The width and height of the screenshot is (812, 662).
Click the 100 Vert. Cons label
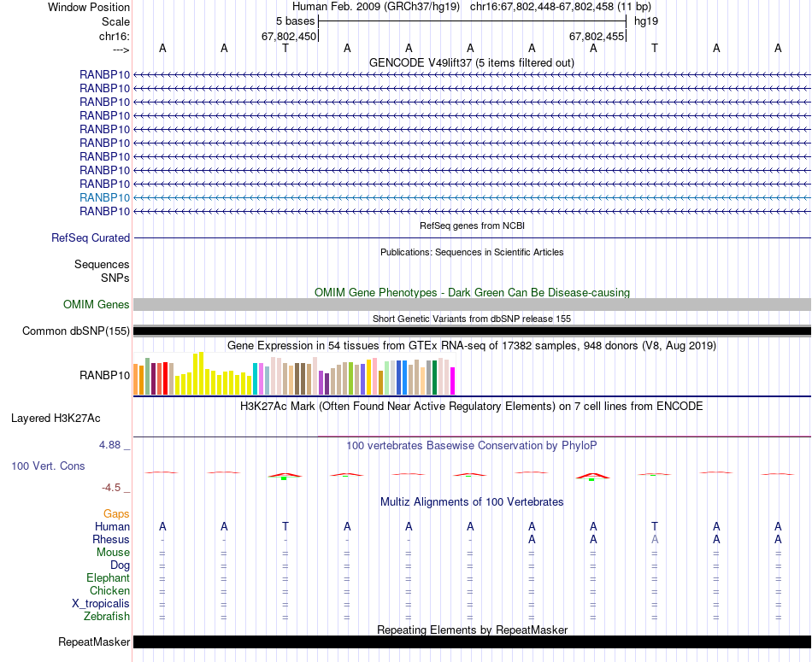point(48,466)
